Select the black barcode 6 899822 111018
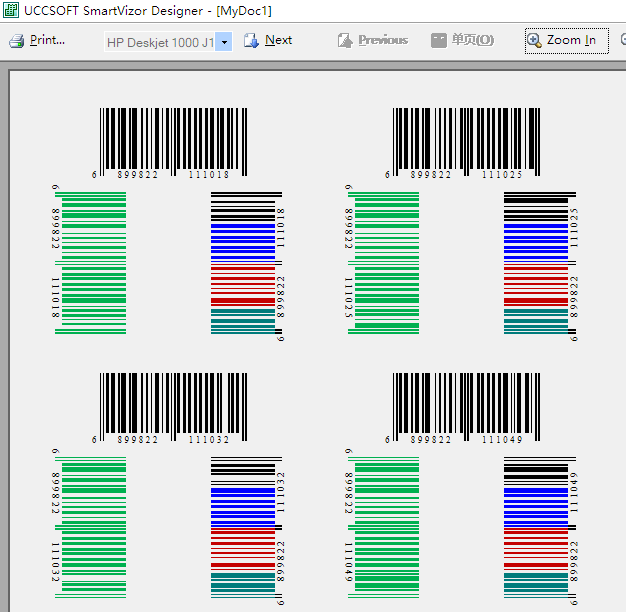Screen dimensions: 626x612 point(170,143)
